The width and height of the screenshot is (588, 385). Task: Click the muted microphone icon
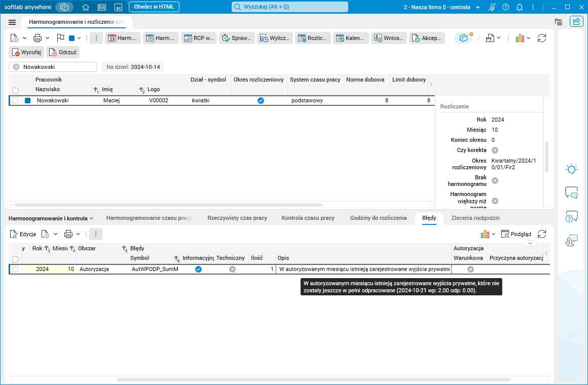point(492,7)
